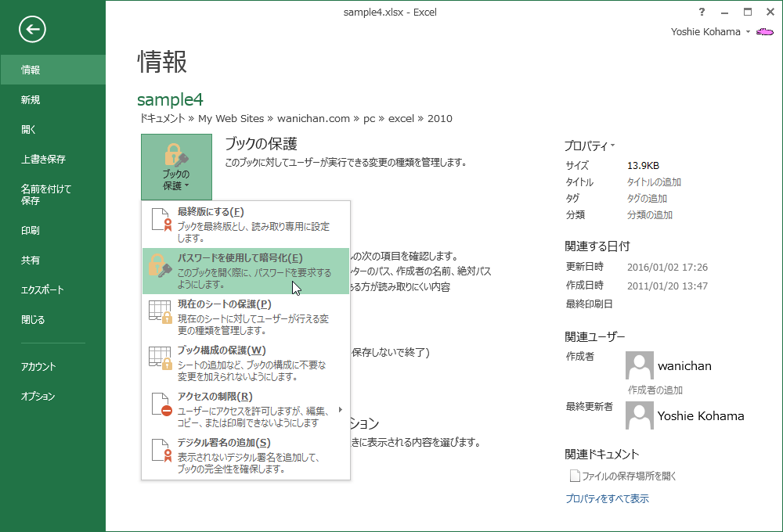Click the 最終印刷日 label
The image size is (783, 532).
[590, 304]
